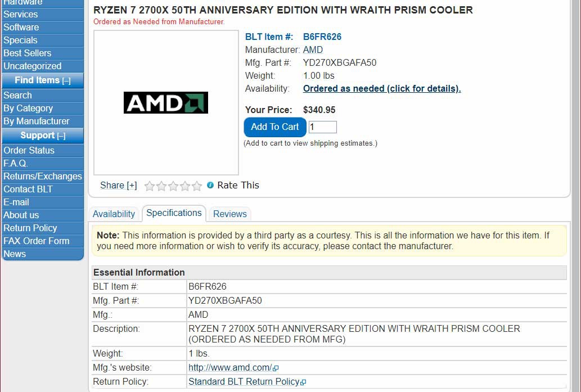Expand the Share [+] options
This screenshot has height=392, width=581.
click(119, 185)
